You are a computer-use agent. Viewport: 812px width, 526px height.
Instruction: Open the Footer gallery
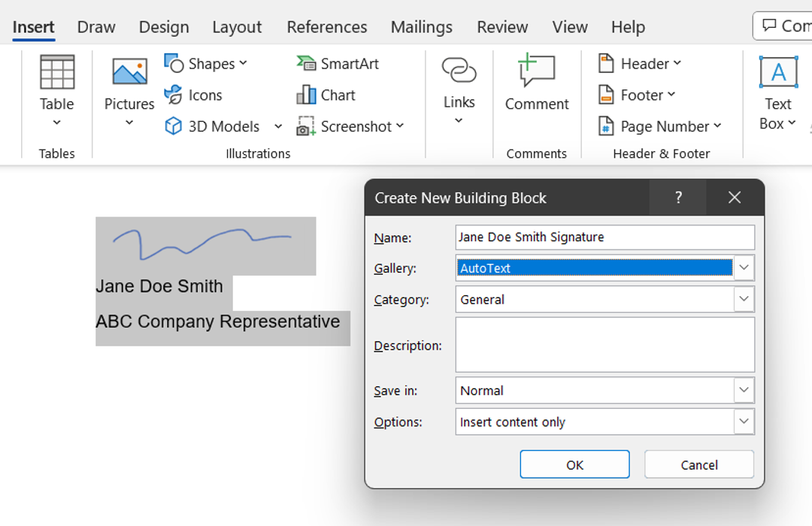point(636,95)
